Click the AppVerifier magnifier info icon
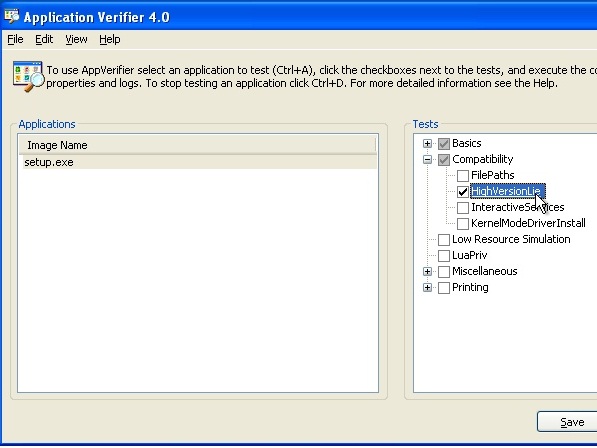This screenshot has height=448, width=597. click(x=28, y=76)
